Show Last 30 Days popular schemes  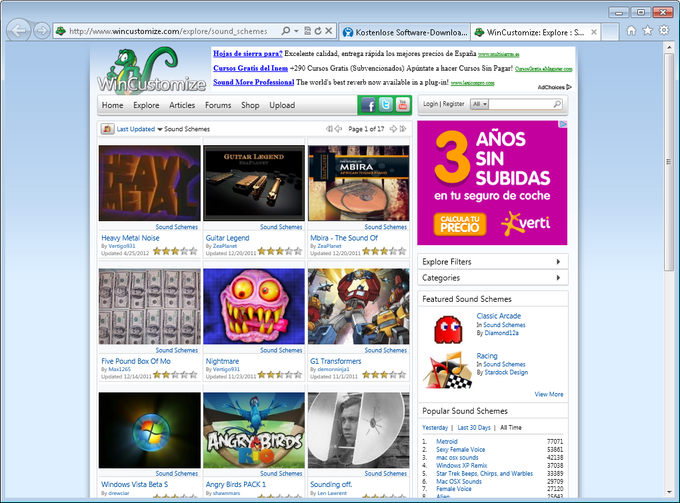(x=474, y=428)
